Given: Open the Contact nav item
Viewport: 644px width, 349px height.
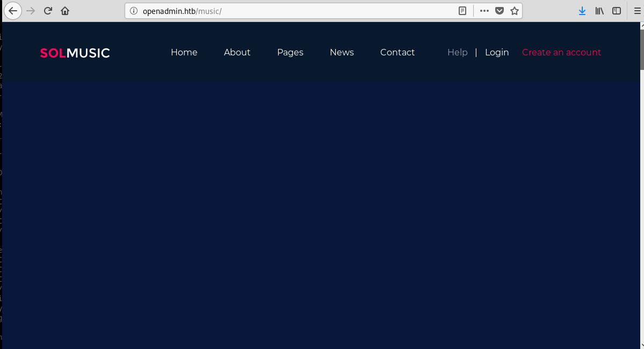Looking at the screenshot, I should click(x=397, y=52).
